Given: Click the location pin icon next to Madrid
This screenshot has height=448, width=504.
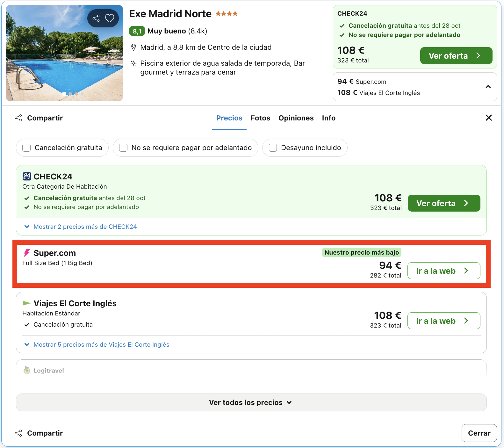Looking at the screenshot, I should (x=134, y=47).
